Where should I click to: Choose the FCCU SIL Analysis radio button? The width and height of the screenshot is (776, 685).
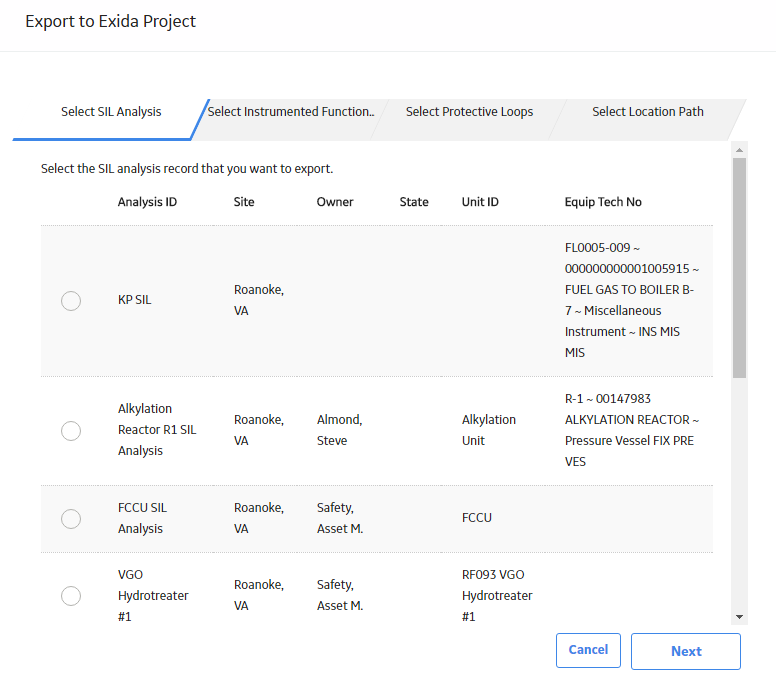point(71,519)
